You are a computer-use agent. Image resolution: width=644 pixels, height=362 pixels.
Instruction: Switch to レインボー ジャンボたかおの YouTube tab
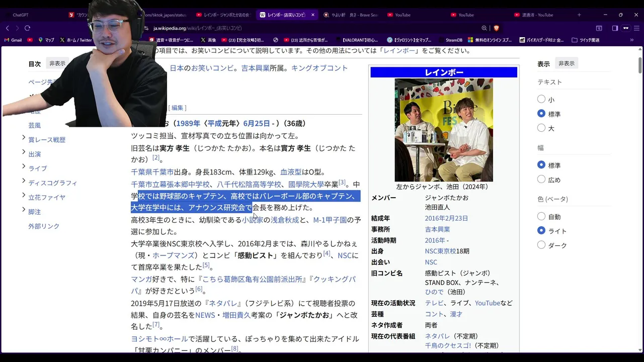[x=223, y=15]
